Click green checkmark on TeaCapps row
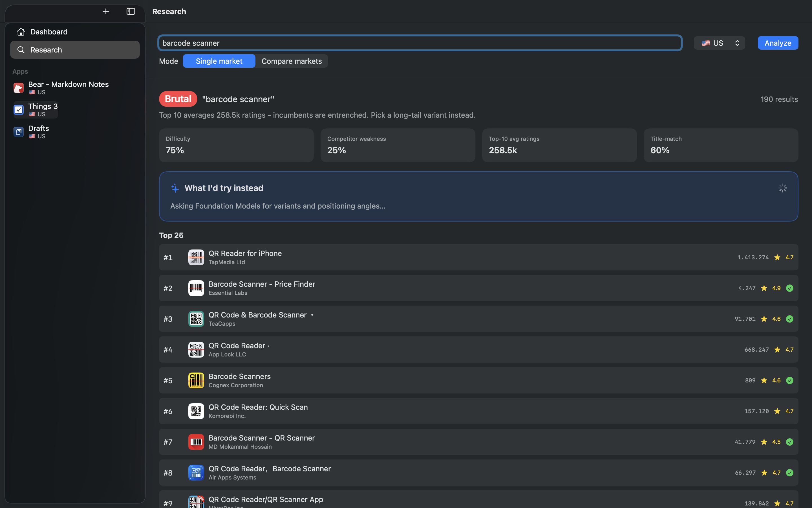The image size is (812, 508). pos(789,319)
